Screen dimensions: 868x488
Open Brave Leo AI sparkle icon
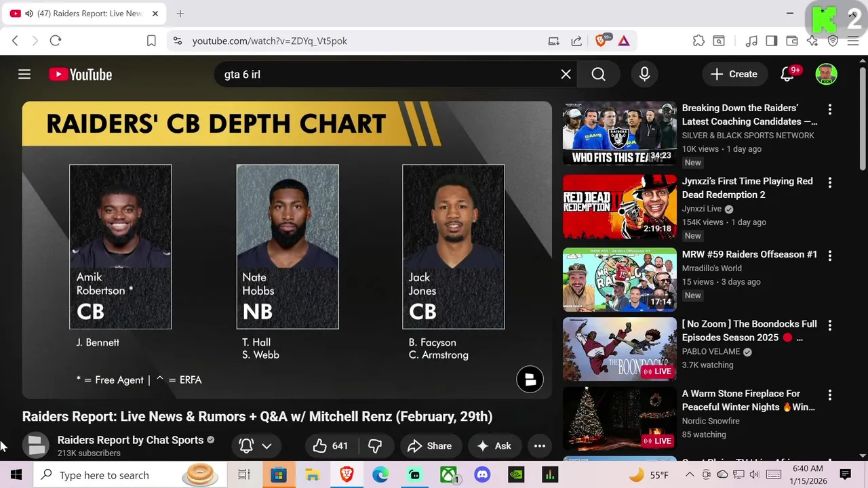click(812, 41)
